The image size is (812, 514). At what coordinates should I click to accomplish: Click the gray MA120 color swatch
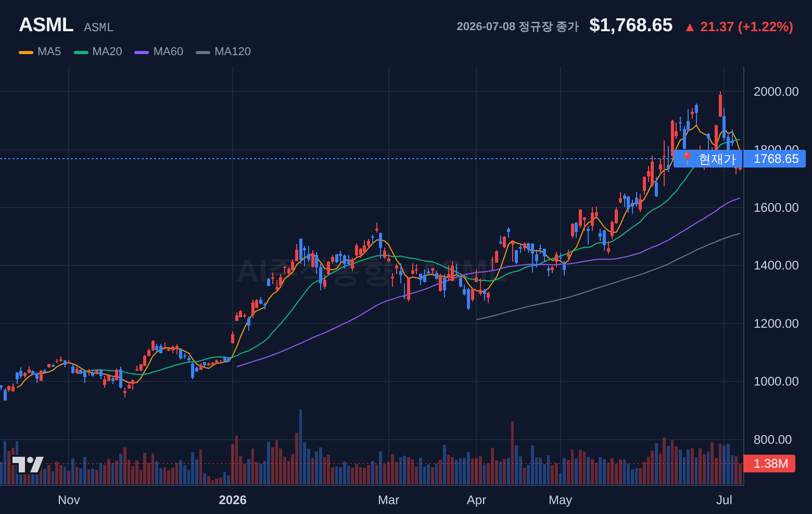pos(203,52)
